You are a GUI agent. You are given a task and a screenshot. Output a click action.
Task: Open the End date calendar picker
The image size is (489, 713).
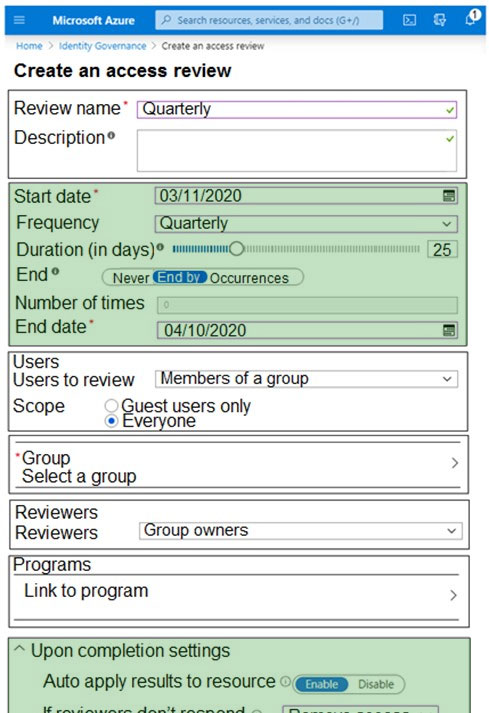[449, 330]
